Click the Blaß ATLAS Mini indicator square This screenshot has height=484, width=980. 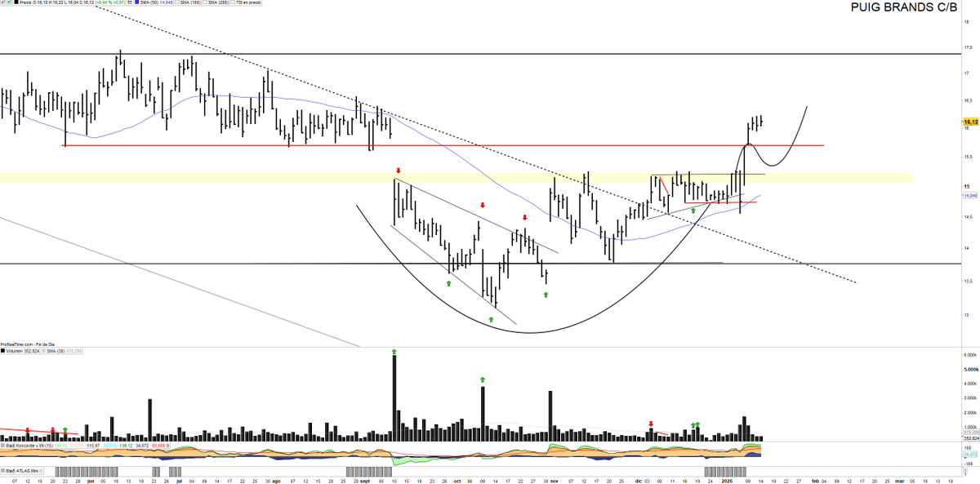[3, 469]
